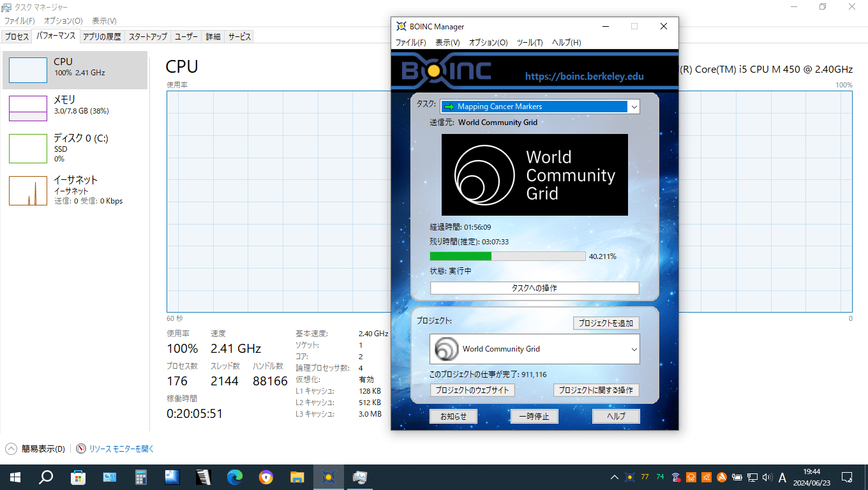Click green 74 temperature tray icon
Screen dimensions: 868x490
(x=660, y=477)
